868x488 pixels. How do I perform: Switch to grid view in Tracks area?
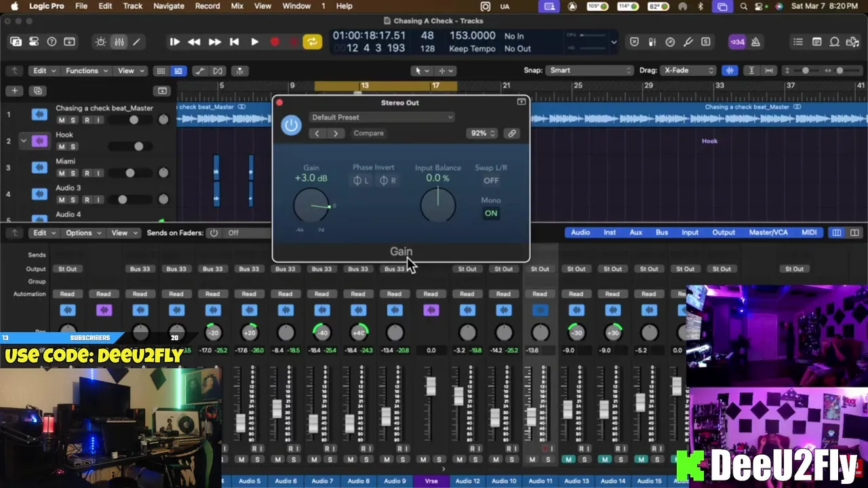(x=161, y=70)
